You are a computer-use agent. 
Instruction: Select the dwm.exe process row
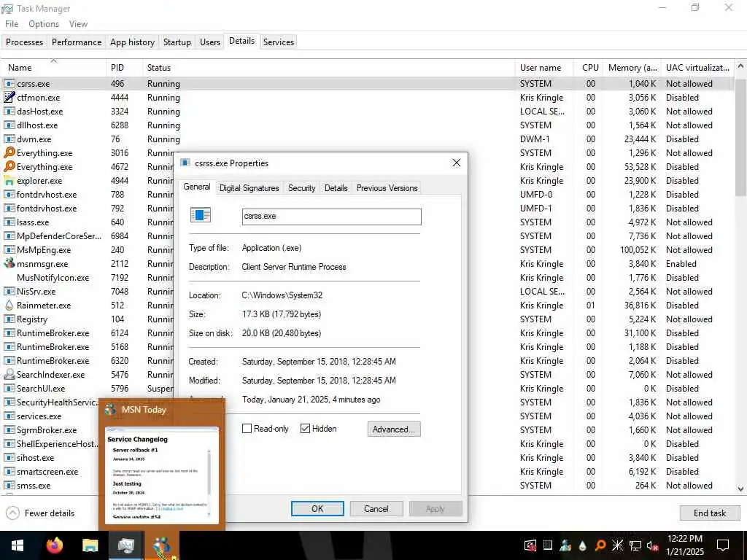pyautogui.click(x=367, y=139)
